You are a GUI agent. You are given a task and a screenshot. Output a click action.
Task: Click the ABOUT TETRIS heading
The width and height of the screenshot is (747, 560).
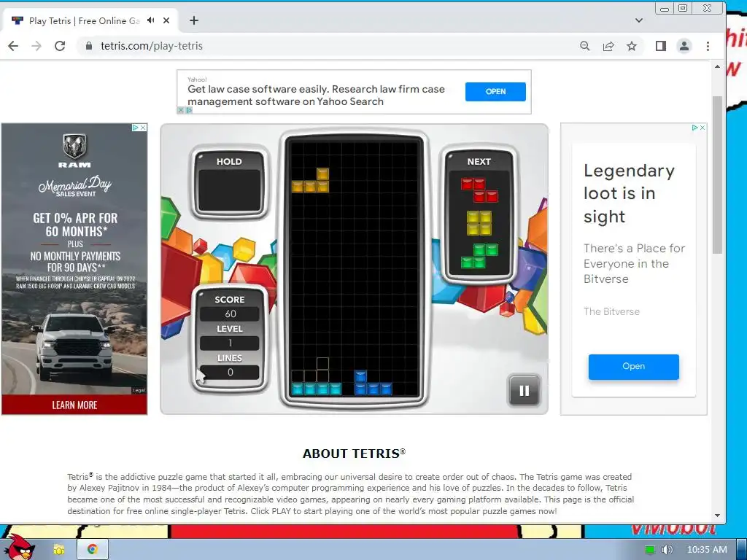(x=354, y=454)
